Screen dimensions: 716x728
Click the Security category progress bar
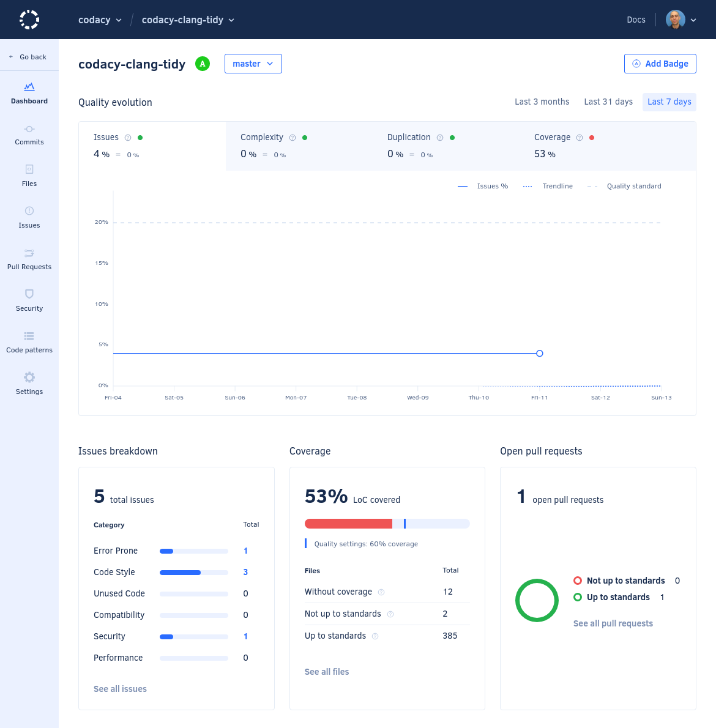194,636
